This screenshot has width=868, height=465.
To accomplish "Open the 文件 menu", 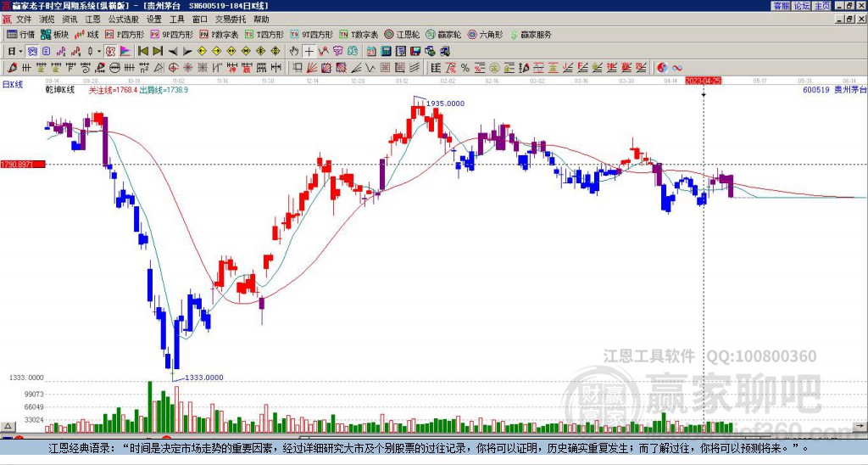I will (24, 20).
